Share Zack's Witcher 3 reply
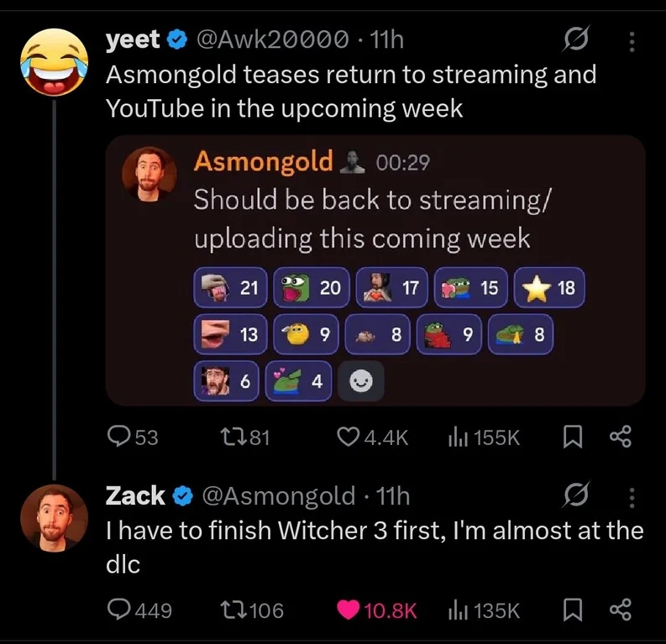The width and height of the screenshot is (666, 644). click(621, 610)
